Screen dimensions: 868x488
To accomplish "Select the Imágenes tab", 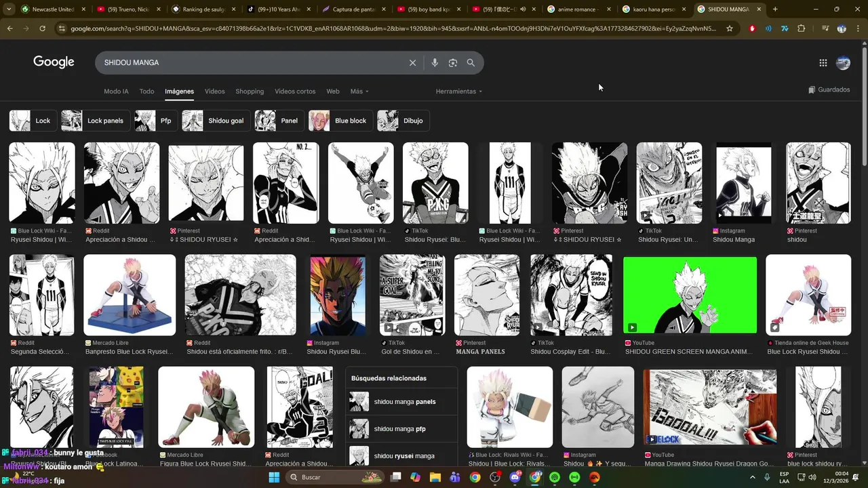I will point(179,91).
